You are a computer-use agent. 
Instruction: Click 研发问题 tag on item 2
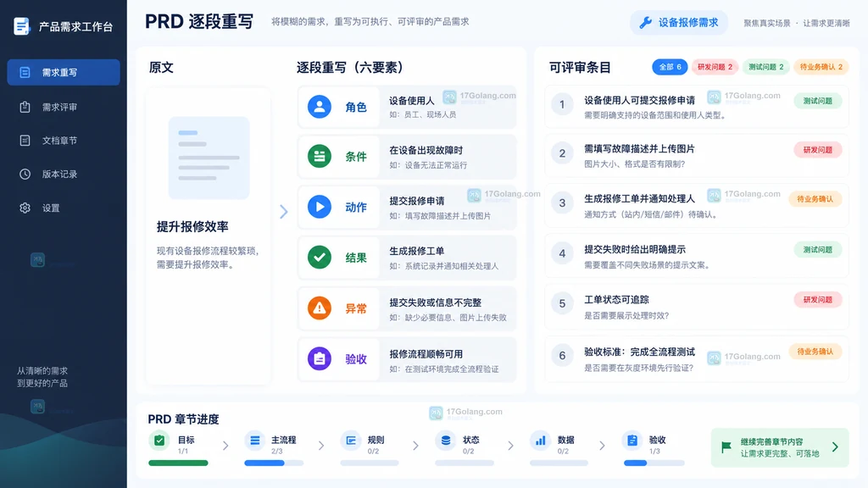click(818, 150)
